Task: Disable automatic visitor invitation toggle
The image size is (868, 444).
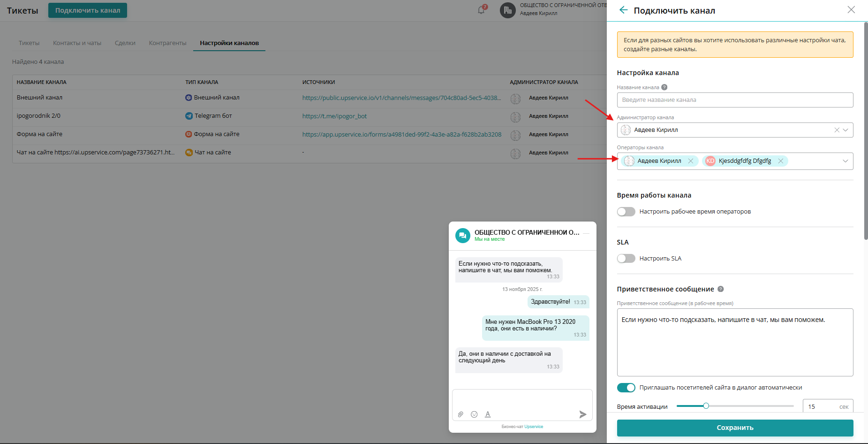Action: pos(626,388)
